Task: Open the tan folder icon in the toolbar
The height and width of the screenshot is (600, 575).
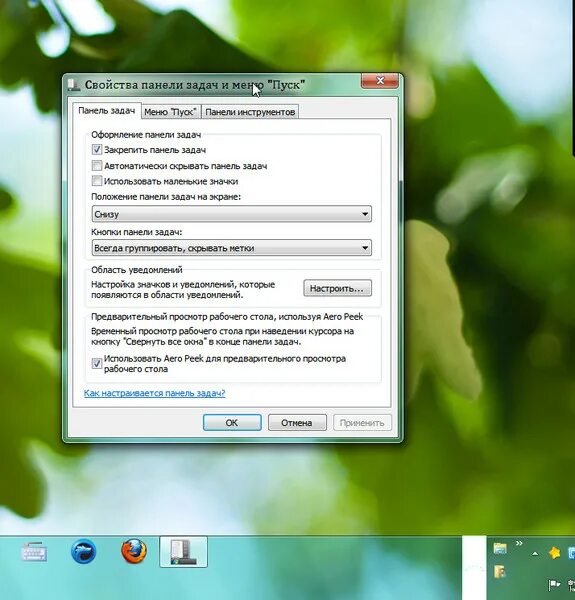Action: [x=500, y=572]
